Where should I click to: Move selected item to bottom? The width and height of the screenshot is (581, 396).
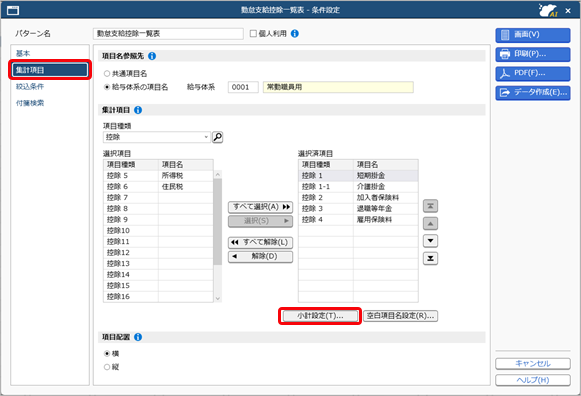430,258
